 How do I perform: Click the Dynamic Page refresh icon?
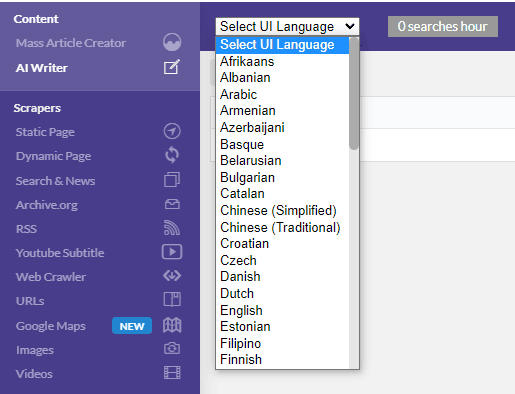(x=172, y=155)
